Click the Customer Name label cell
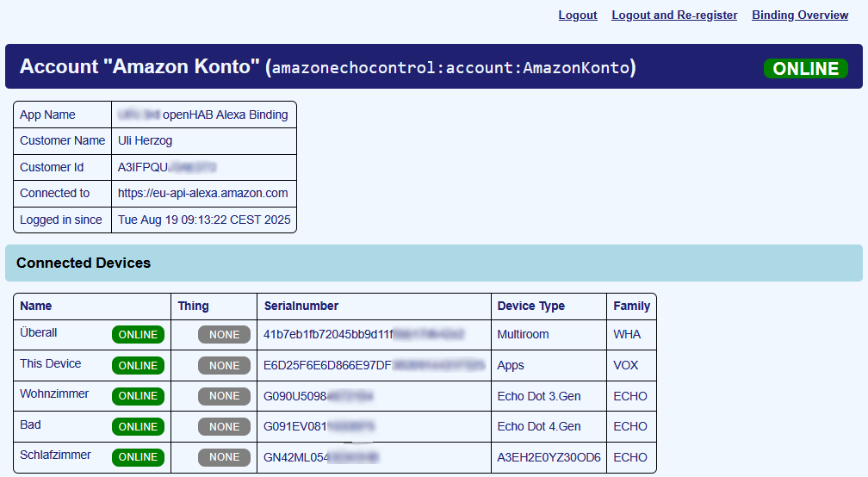The image size is (868, 477). (63, 140)
